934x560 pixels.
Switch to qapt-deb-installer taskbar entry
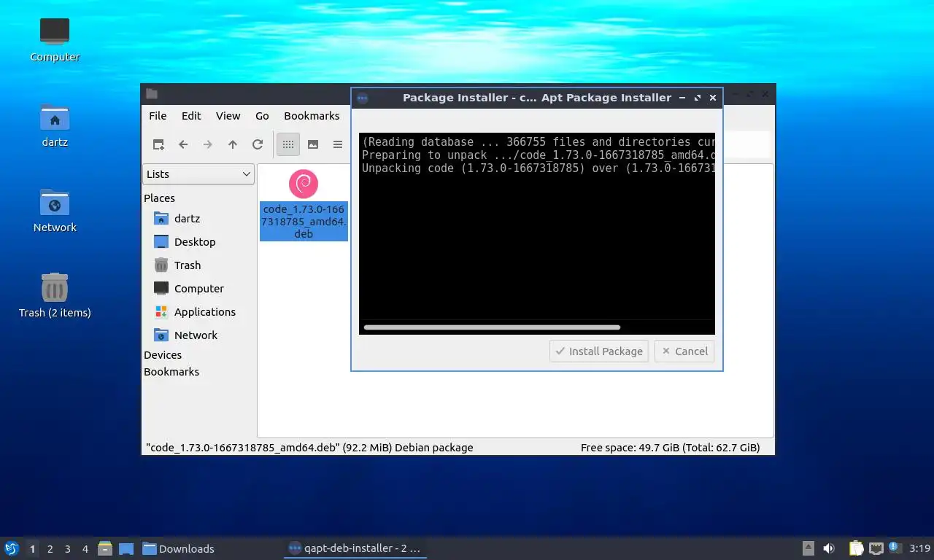coord(355,548)
